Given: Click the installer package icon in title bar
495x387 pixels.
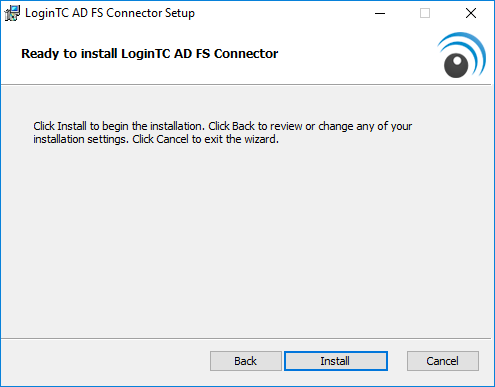Looking at the screenshot, I should 12,13.
